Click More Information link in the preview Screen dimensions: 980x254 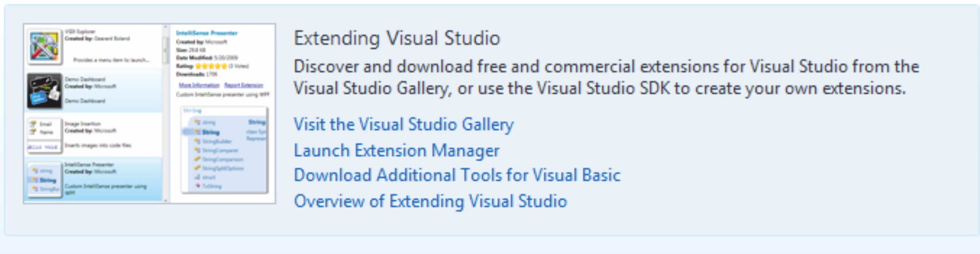point(199,85)
